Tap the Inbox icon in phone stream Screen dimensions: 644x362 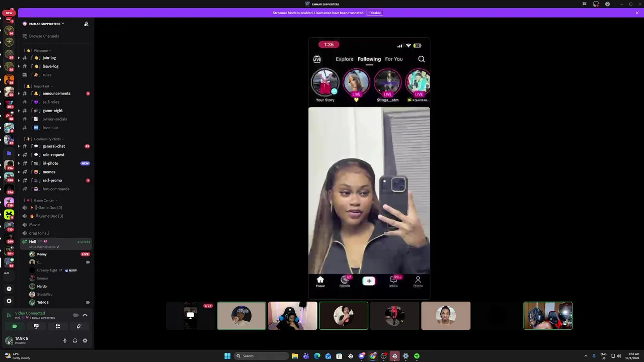[393, 282]
